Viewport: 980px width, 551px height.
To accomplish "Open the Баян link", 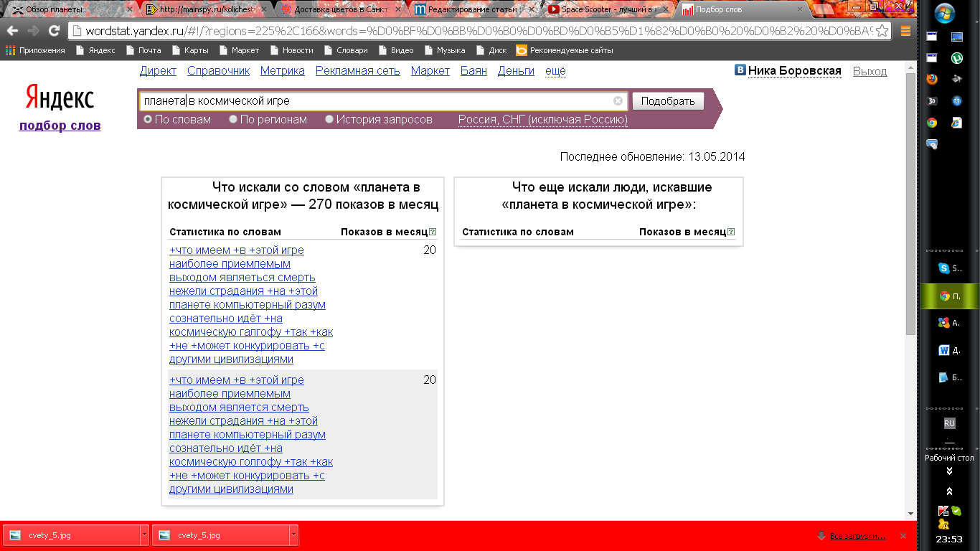I will click(x=473, y=70).
